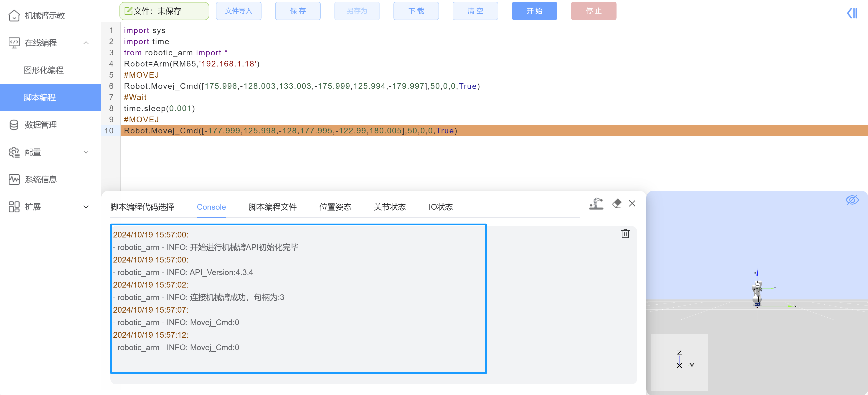
Task: Click code line 8 time.sleep in editor
Action: pyautogui.click(x=159, y=109)
